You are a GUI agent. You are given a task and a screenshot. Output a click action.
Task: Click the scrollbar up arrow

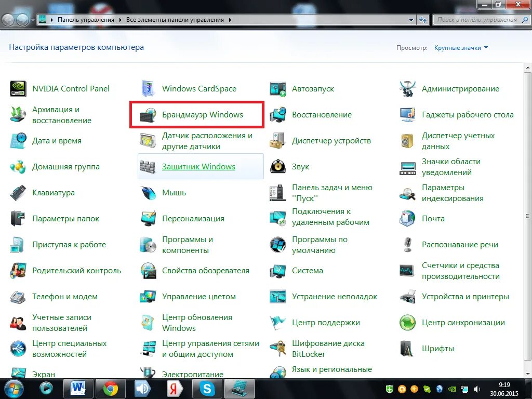[528, 68]
